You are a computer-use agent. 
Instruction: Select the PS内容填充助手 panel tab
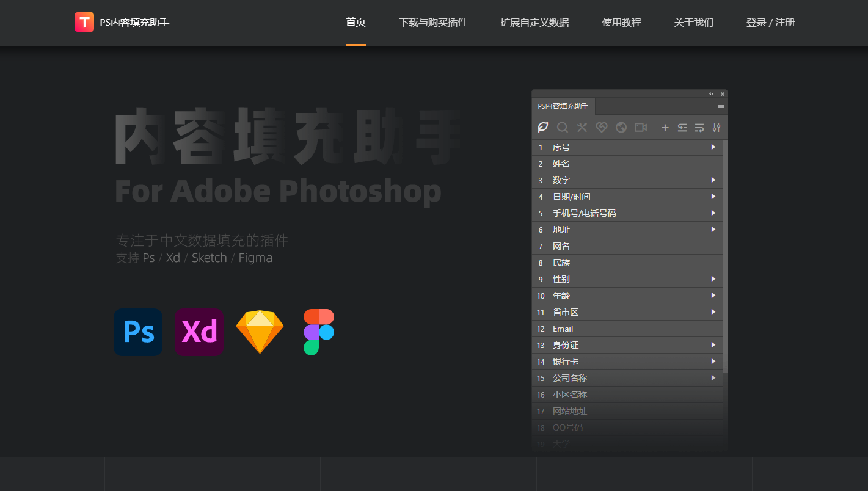click(x=563, y=106)
